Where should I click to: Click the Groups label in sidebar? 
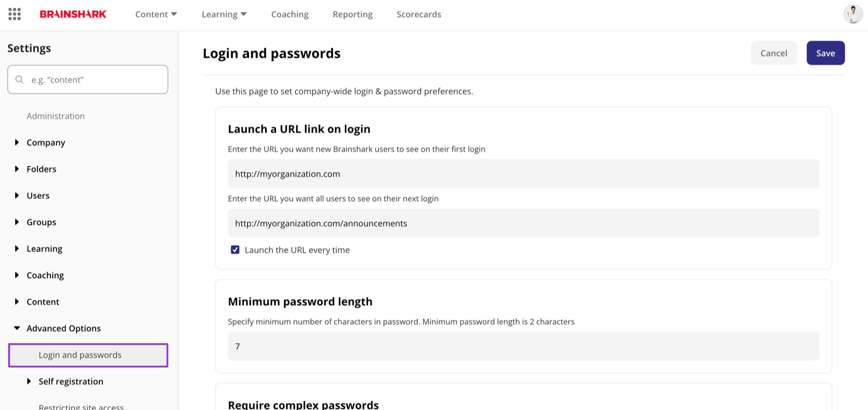pos(42,222)
